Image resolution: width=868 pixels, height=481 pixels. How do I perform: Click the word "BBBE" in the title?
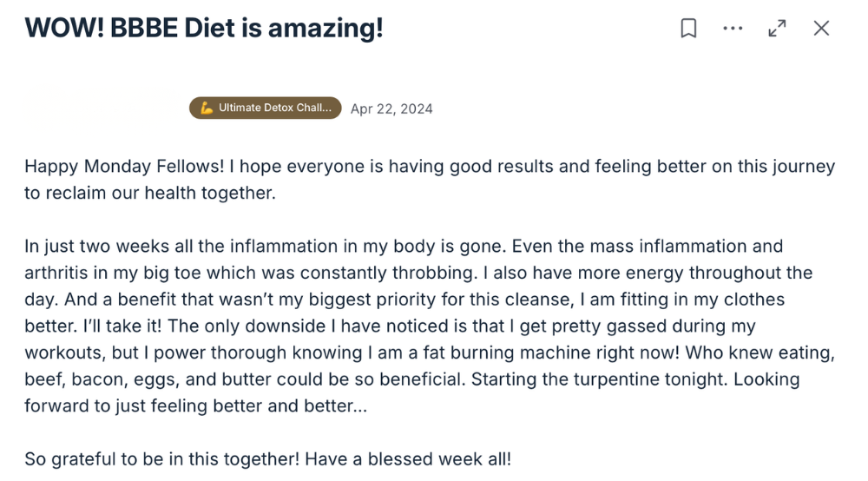point(145,29)
